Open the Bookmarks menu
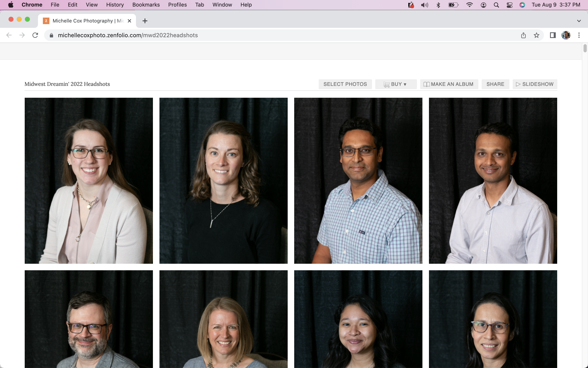This screenshot has width=588, height=368. point(146,5)
